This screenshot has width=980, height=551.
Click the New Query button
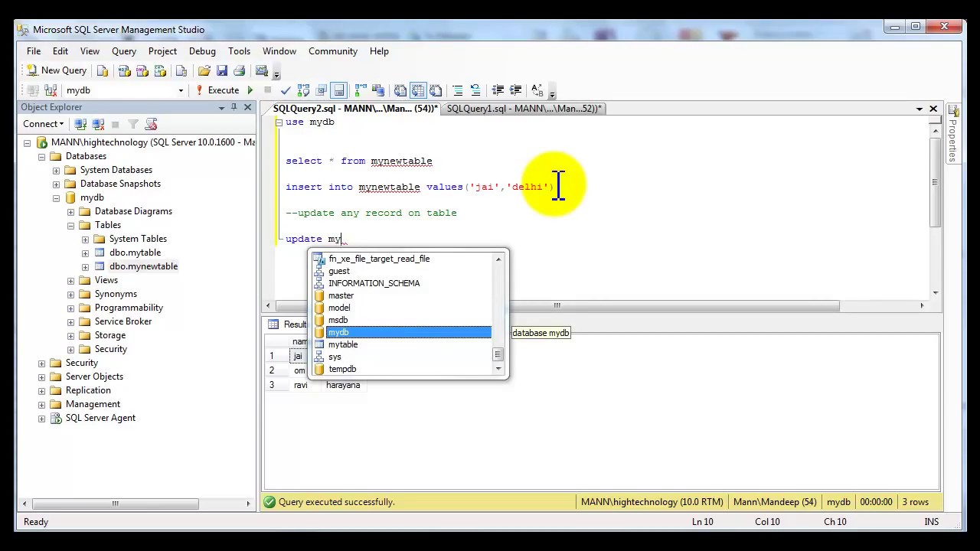[57, 70]
